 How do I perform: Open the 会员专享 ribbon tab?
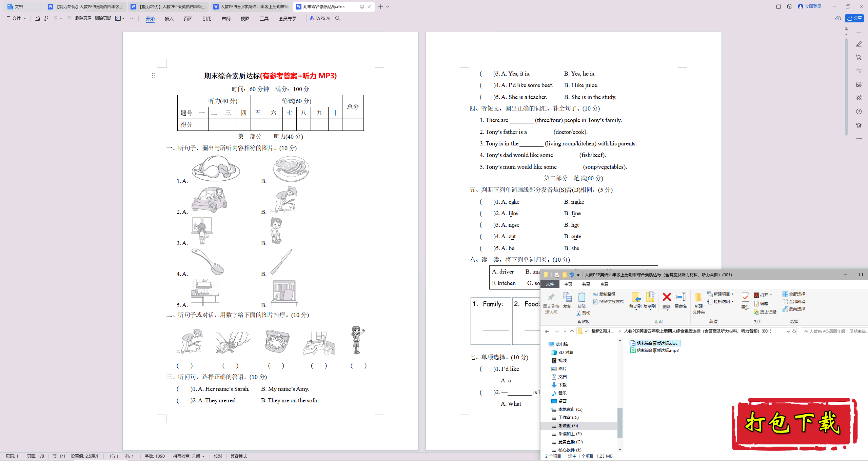click(287, 19)
